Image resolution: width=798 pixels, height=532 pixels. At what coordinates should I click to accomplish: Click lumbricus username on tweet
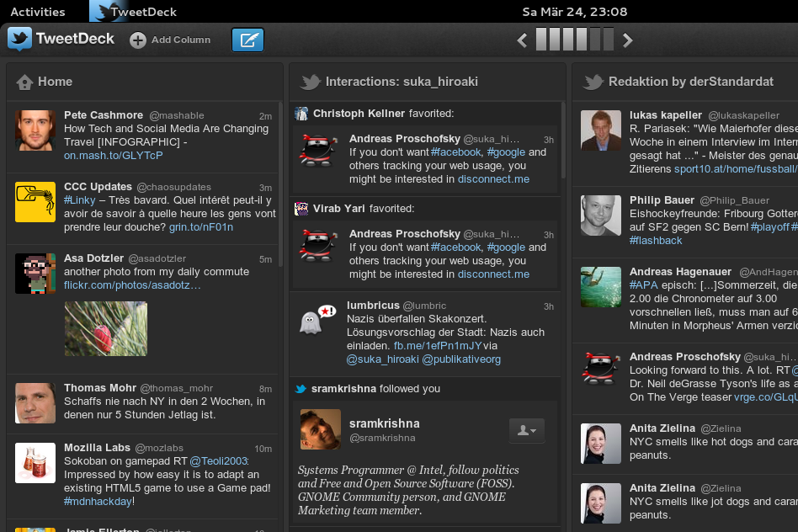click(x=373, y=306)
